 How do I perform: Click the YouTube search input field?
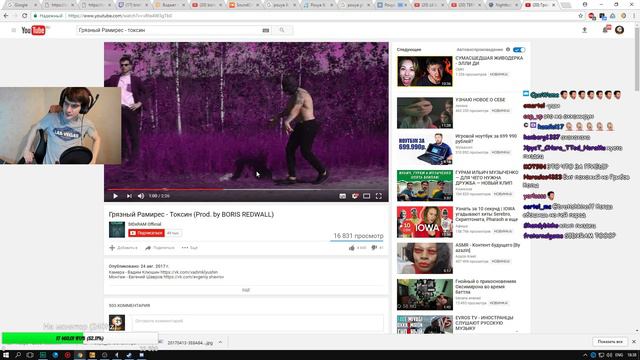point(169,30)
